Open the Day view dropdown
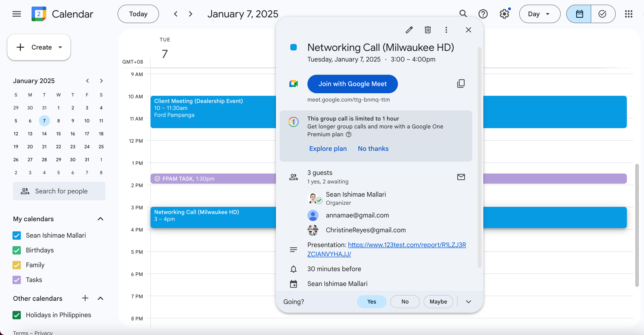 [x=540, y=14]
